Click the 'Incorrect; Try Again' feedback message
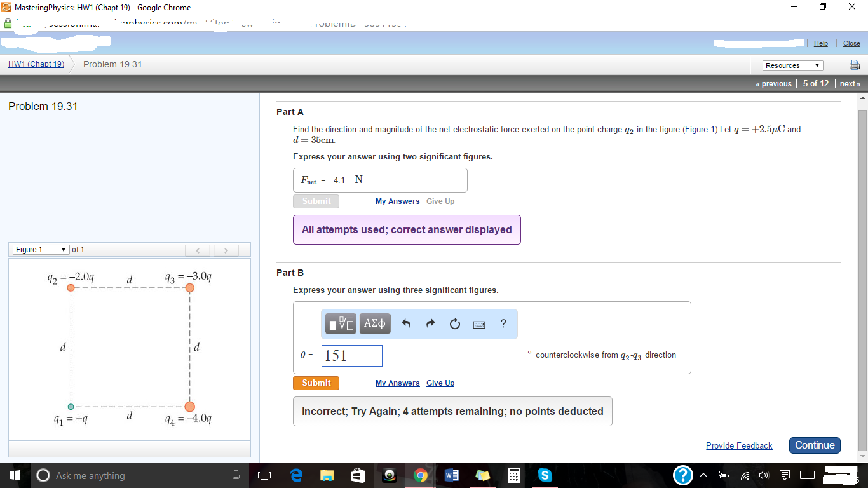 pyautogui.click(x=452, y=412)
